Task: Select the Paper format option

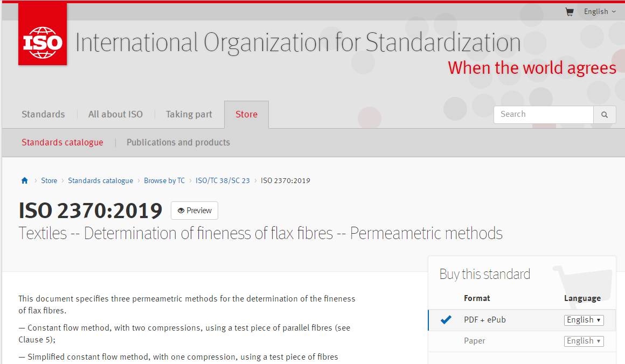Action: pyautogui.click(x=522, y=341)
